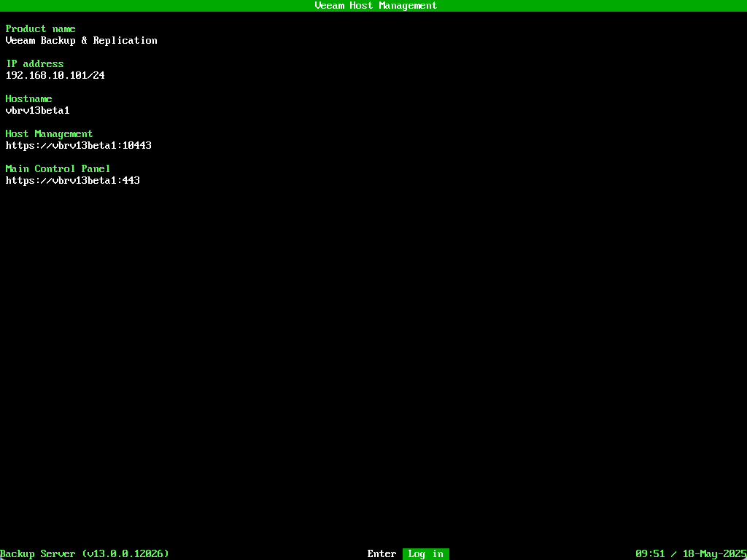Click the 09:51 time in status bar
Image resolution: width=747 pixels, height=560 pixels.
coord(650,554)
